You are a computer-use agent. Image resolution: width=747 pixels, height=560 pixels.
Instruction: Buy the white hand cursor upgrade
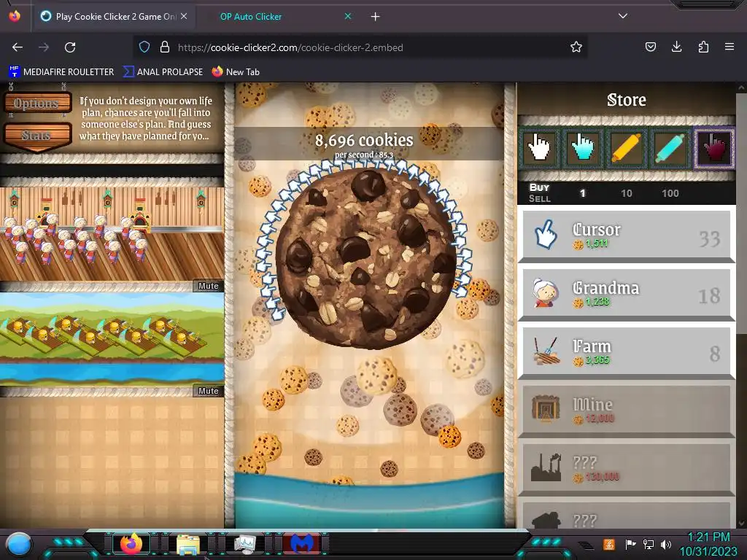[x=539, y=147]
